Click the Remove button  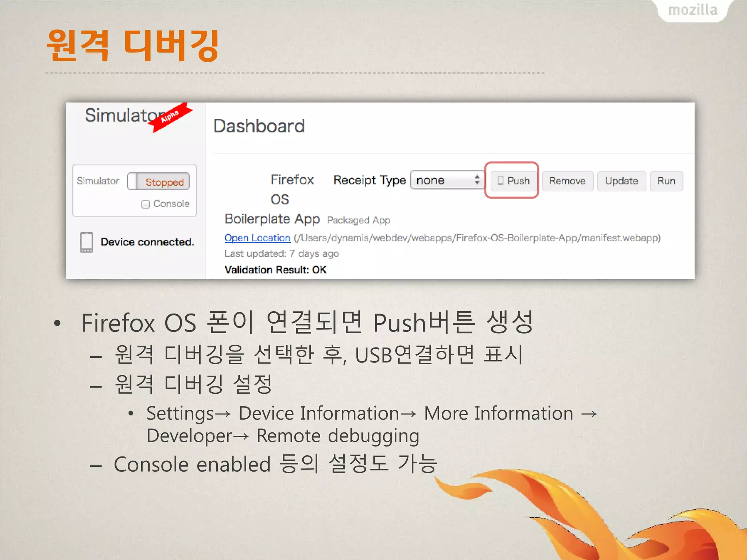click(x=567, y=181)
